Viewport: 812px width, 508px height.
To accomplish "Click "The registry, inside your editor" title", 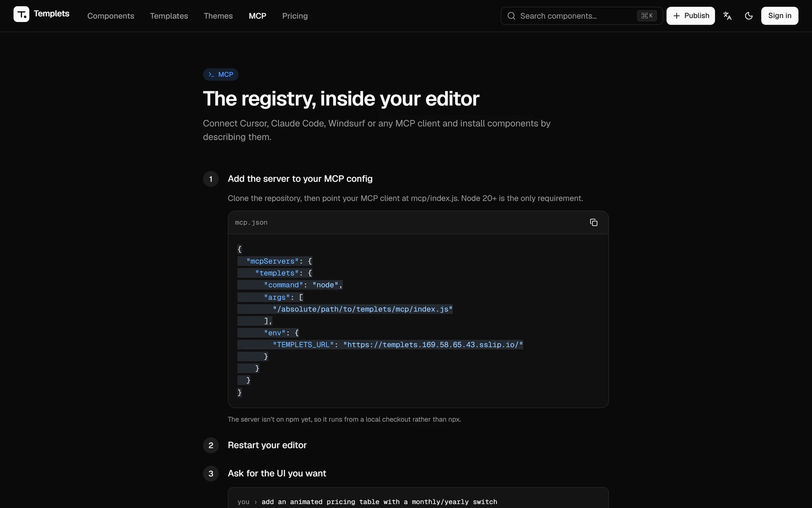I will [341, 99].
